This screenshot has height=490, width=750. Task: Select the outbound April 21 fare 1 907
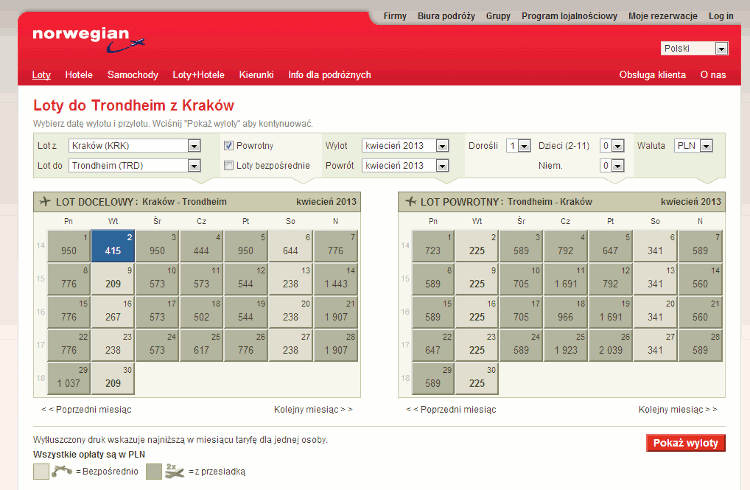pyautogui.click(x=336, y=312)
